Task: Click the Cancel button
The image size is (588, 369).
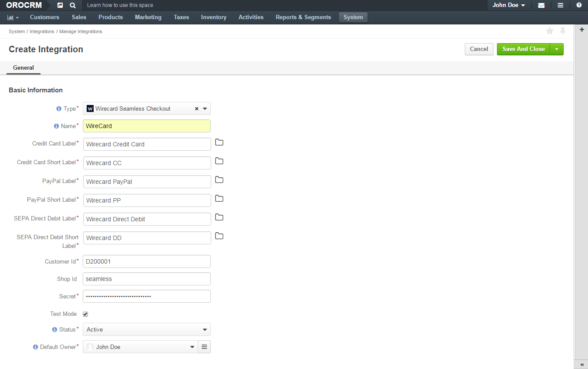Action: click(479, 49)
